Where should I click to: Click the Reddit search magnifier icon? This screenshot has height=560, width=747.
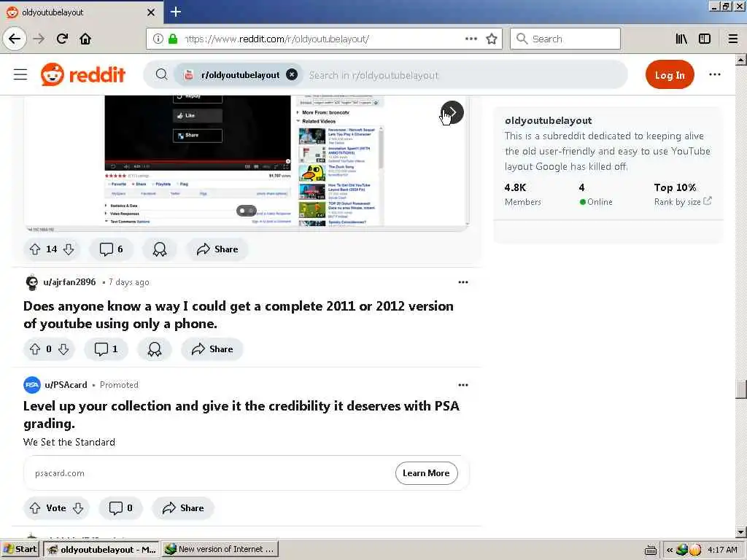point(161,74)
